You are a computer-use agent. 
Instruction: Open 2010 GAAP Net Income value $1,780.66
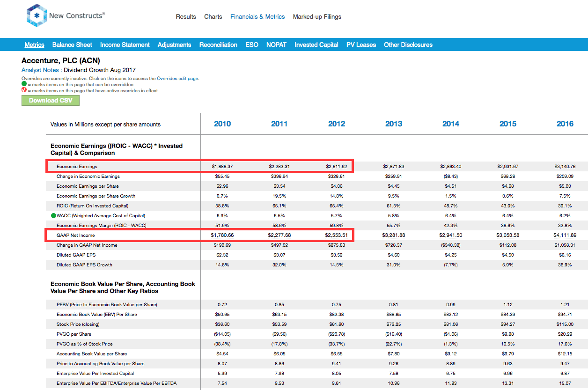click(222, 235)
